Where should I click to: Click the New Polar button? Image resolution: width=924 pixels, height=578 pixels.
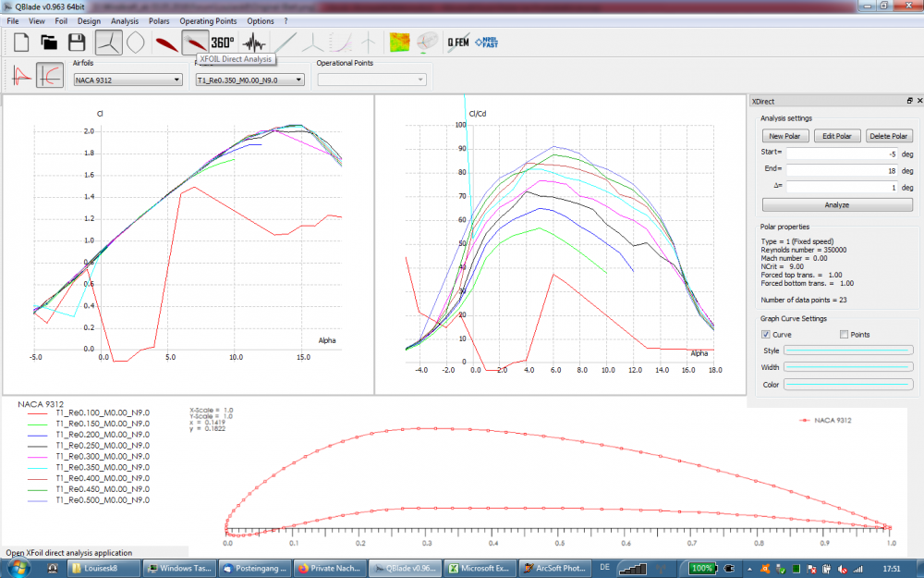coord(785,136)
